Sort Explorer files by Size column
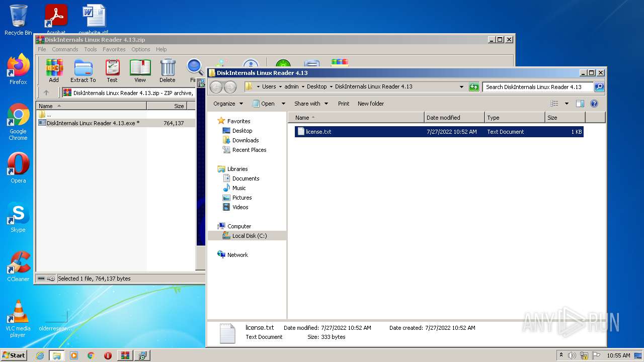 pos(565,118)
